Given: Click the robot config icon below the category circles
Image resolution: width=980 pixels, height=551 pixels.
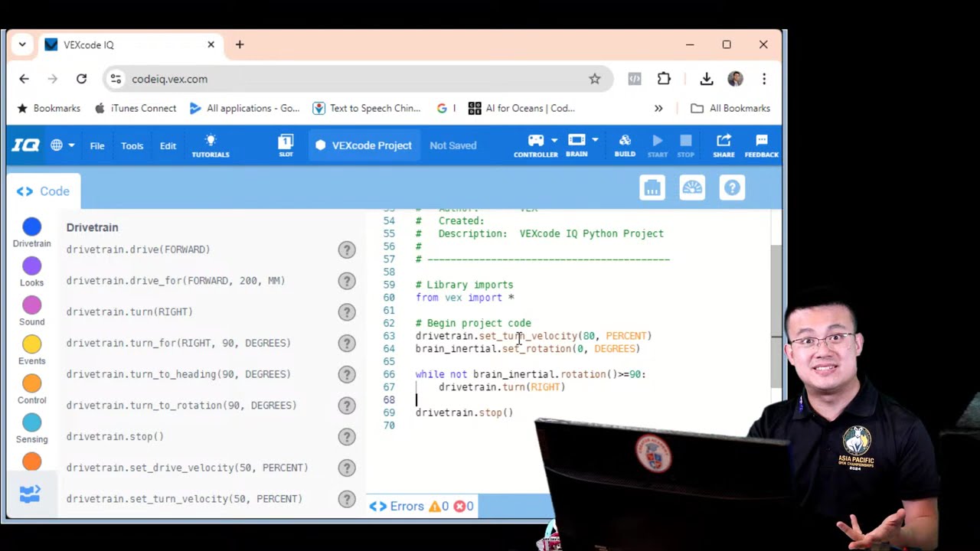Looking at the screenshot, I should (30, 495).
